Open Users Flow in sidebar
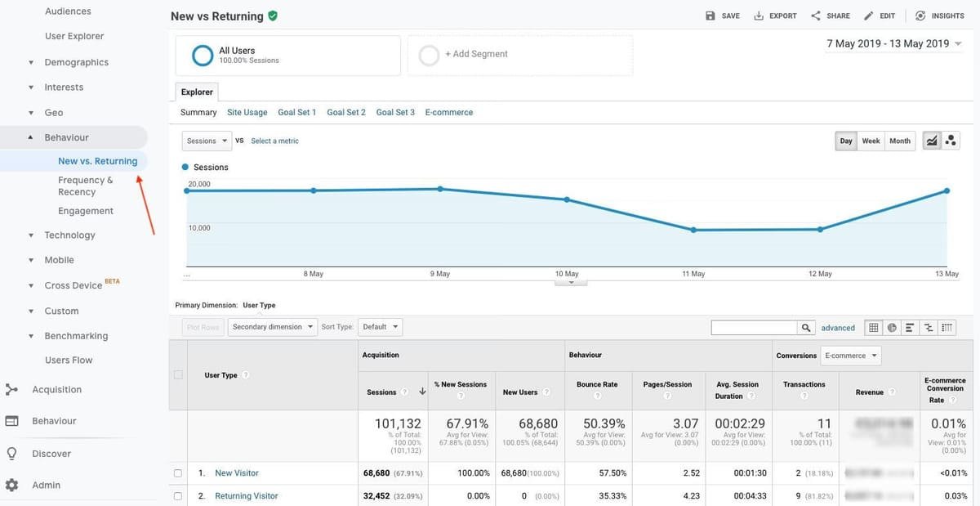Screen dimensions: 980x506 pos(69,360)
